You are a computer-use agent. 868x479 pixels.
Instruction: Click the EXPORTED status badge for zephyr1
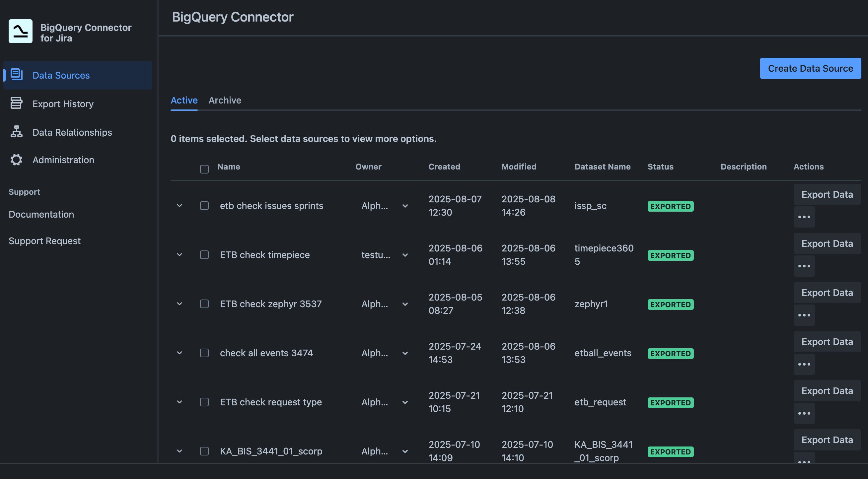(x=670, y=304)
